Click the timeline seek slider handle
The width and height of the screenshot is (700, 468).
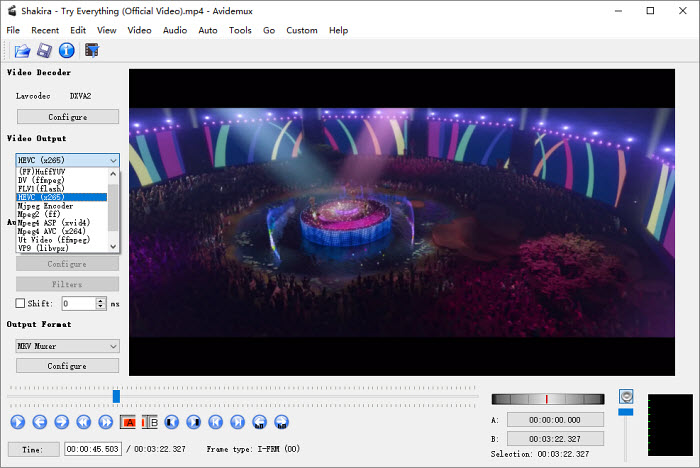(x=116, y=396)
